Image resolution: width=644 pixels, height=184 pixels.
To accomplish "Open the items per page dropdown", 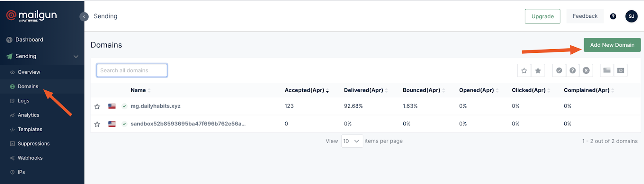I will coord(352,141).
